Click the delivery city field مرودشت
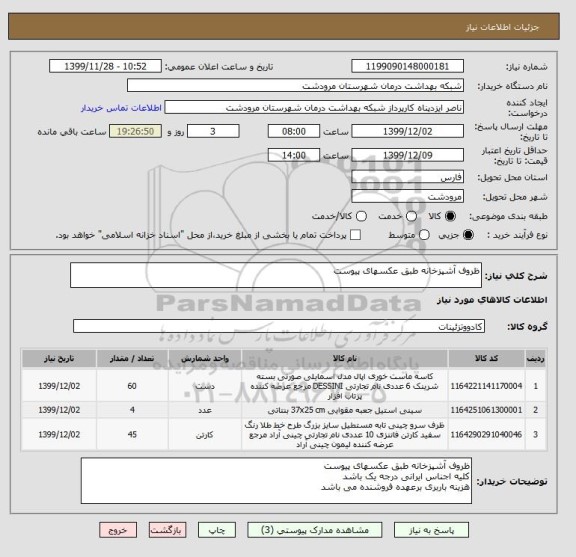 click(x=407, y=196)
